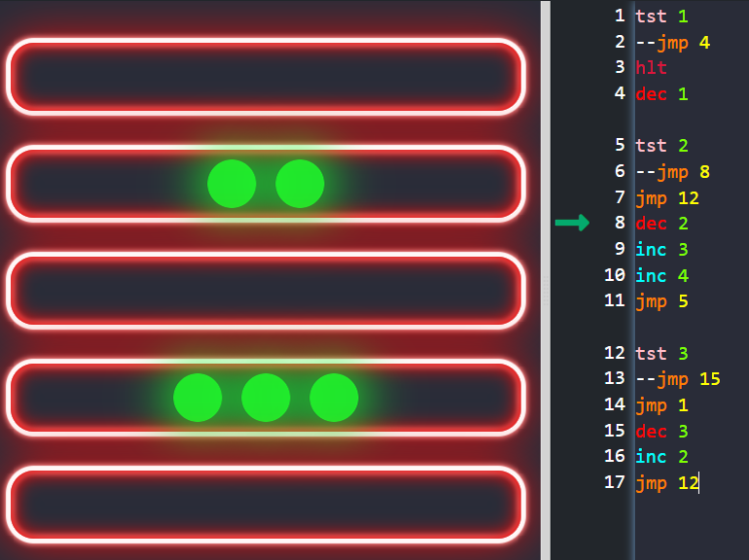
Task: Click the right green token in second register
Action: coord(300,184)
